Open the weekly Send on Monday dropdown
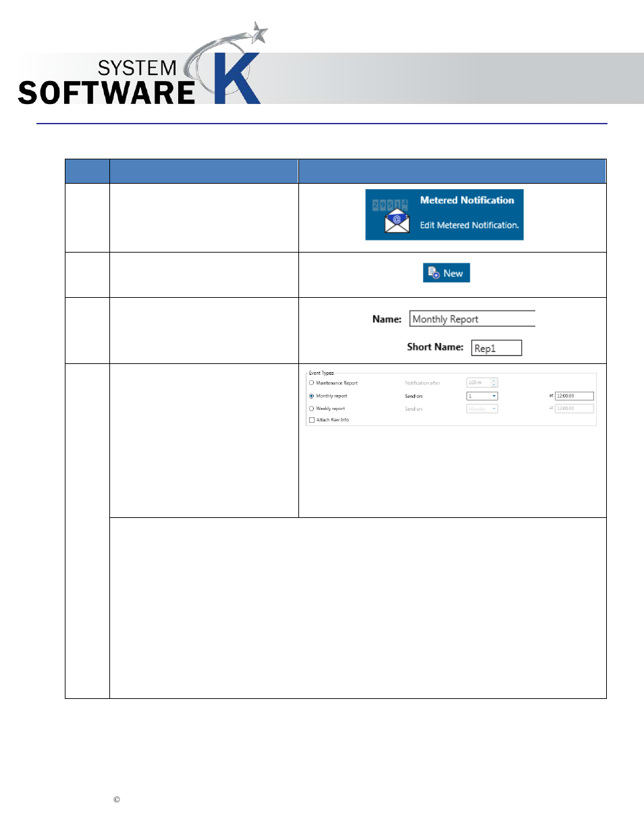 click(x=482, y=409)
